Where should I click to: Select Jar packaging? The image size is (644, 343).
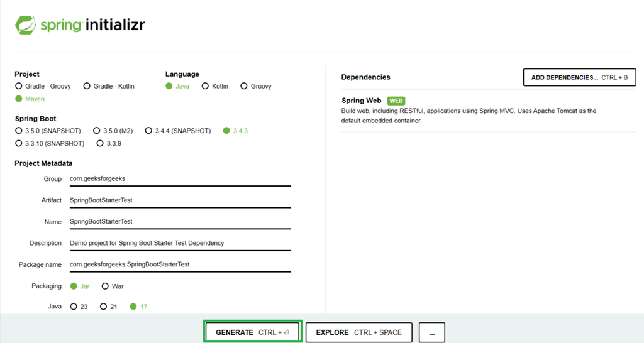(x=80, y=286)
